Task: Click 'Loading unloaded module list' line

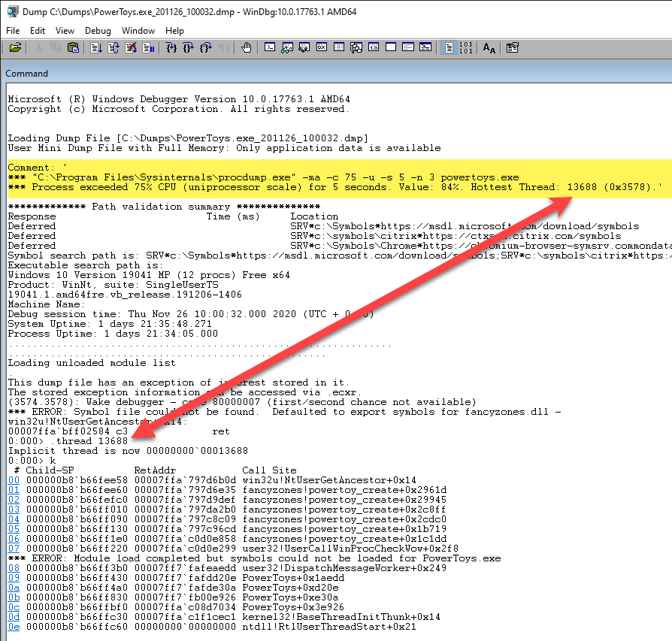Action: [92, 363]
